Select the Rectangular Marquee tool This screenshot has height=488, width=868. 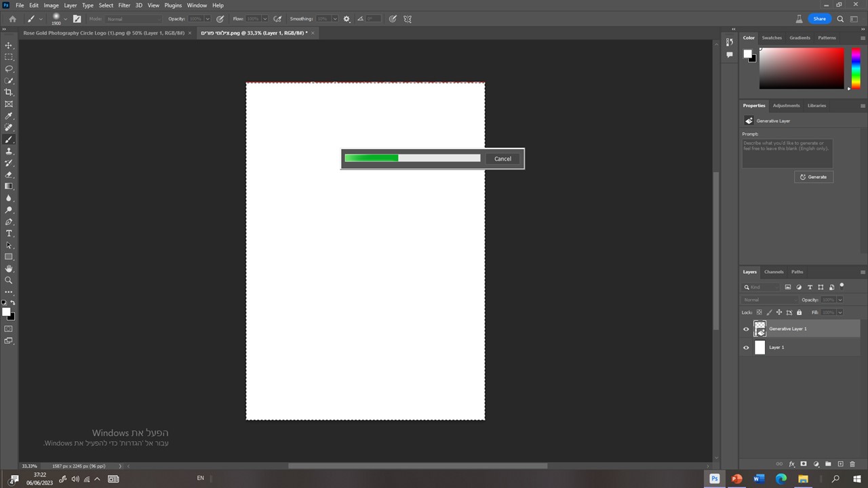pyautogui.click(x=9, y=57)
